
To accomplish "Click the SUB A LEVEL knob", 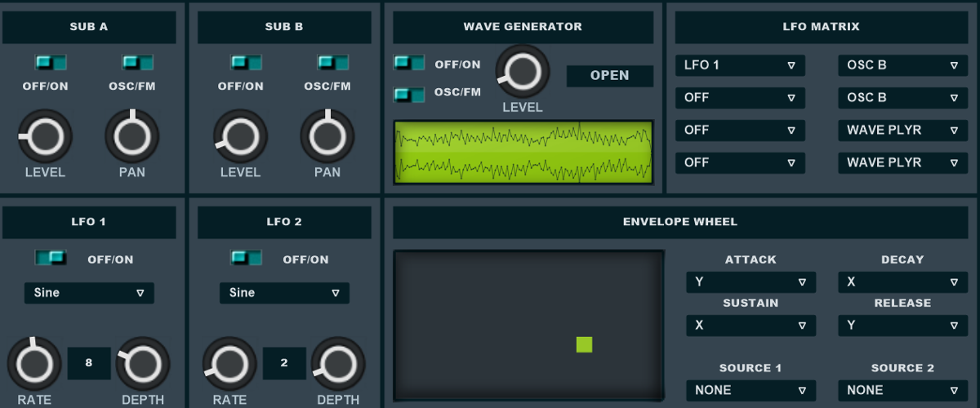I will 45,136.
